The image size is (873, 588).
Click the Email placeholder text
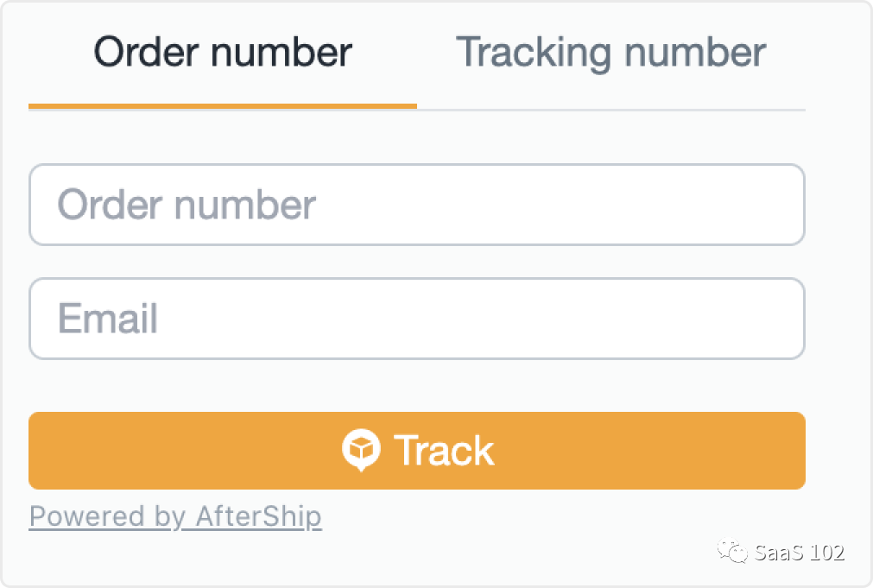108,319
